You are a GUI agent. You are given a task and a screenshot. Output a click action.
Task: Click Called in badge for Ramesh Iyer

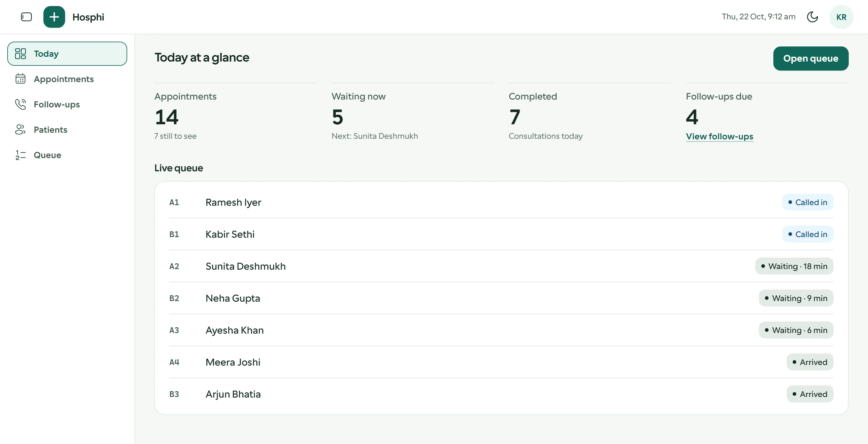(x=807, y=202)
